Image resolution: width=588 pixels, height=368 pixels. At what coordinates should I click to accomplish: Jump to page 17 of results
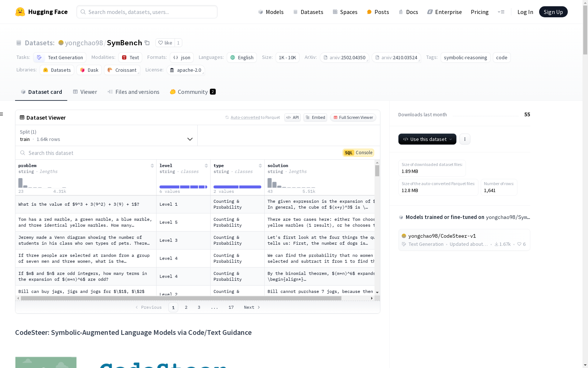tap(231, 307)
